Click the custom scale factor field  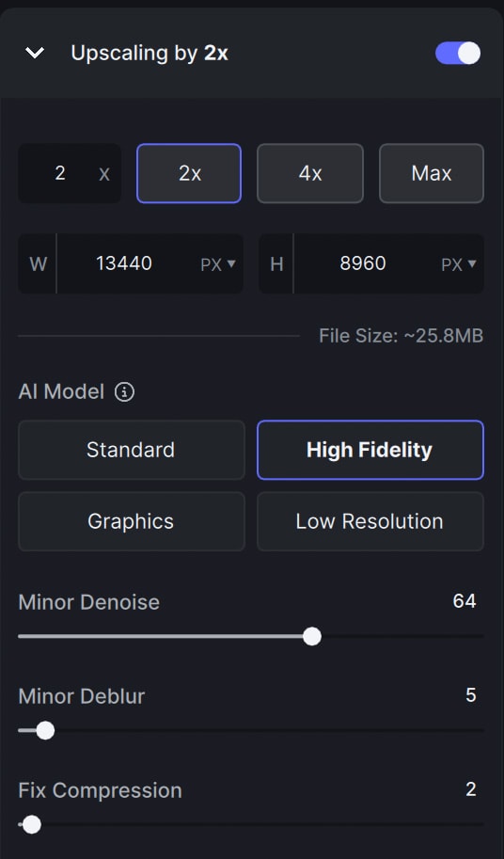click(70, 173)
